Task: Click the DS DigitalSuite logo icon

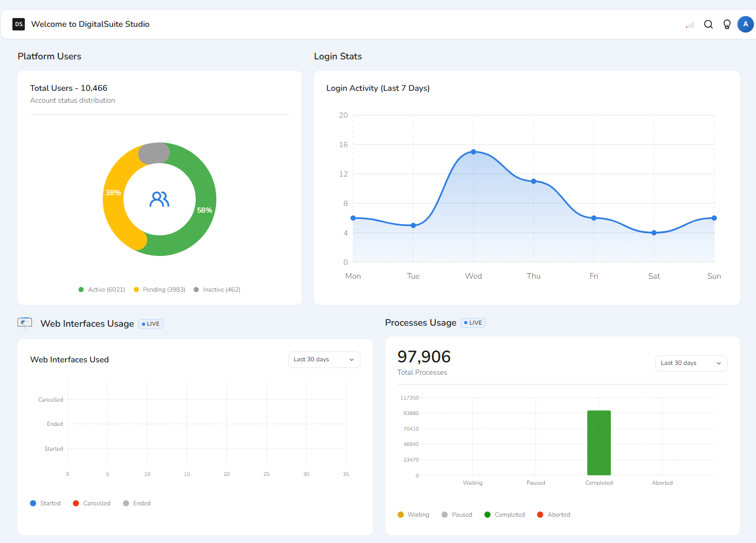Action: 19,24
